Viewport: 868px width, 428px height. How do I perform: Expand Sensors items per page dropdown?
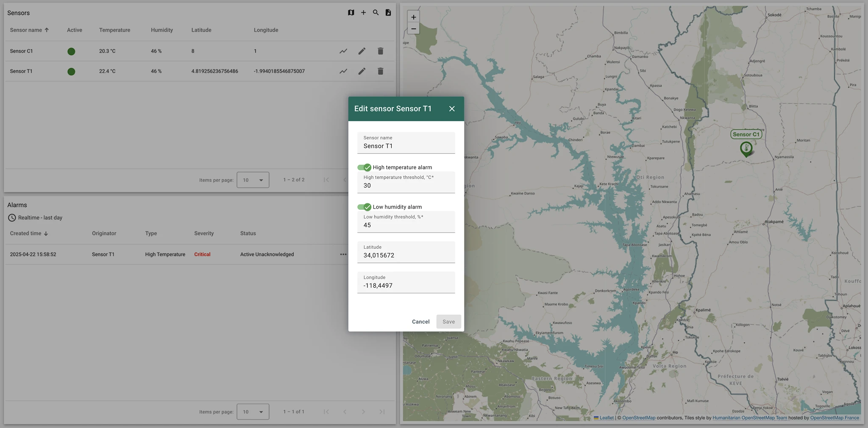[253, 180]
